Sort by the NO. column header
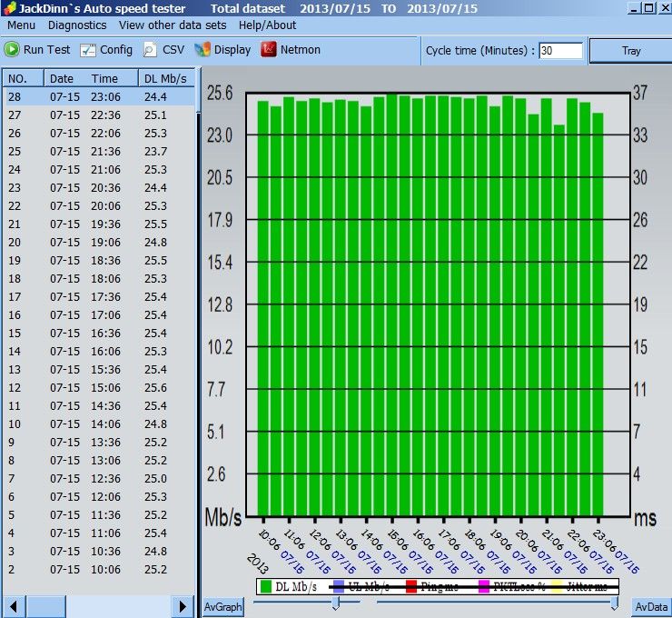672x618 pixels. (23, 78)
